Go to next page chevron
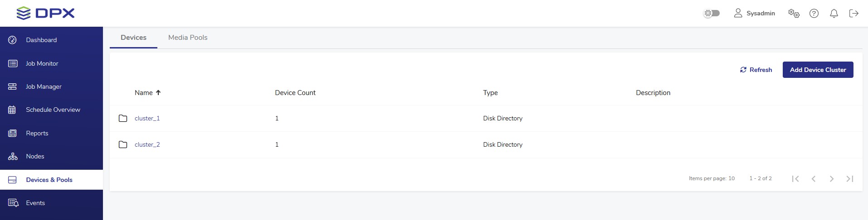 pyautogui.click(x=831, y=179)
